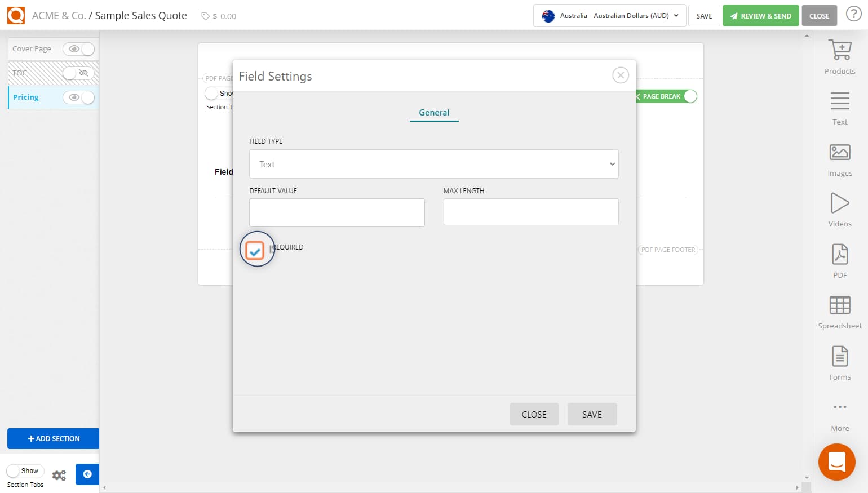Open the PDF element panel
The width and height of the screenshot is (868, 493).
click(839, 260)
